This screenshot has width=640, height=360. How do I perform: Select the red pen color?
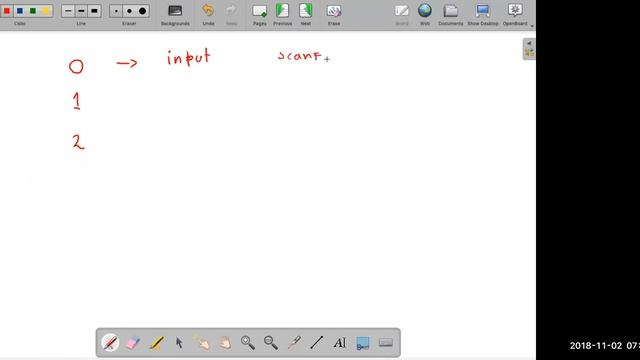pos(7,11)
